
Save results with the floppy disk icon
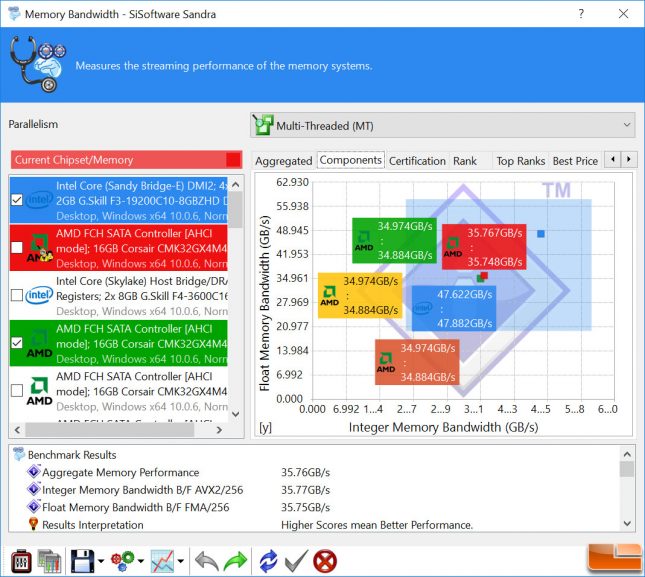[83, 561]
